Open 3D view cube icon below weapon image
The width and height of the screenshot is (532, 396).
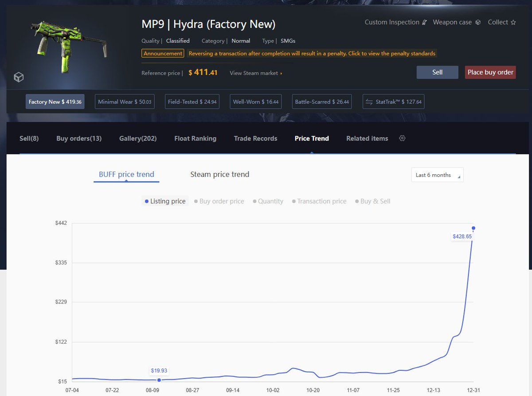(18, 78)
